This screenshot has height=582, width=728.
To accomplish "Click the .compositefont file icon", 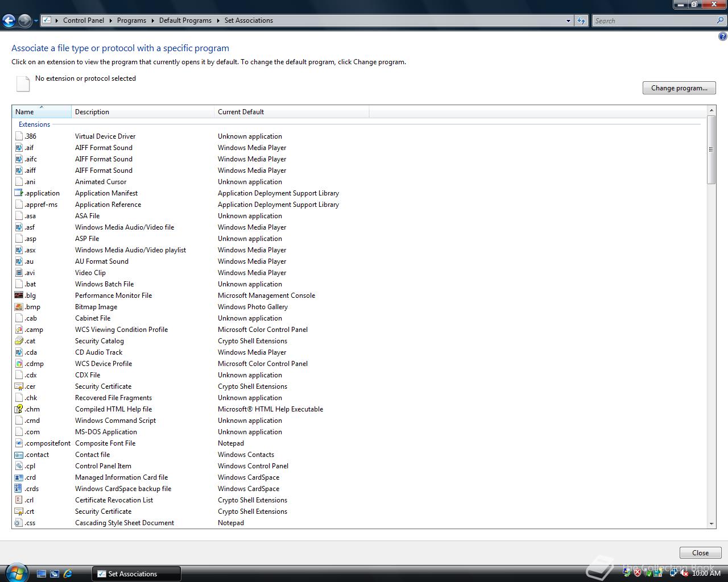I will (x=19, y=443).
